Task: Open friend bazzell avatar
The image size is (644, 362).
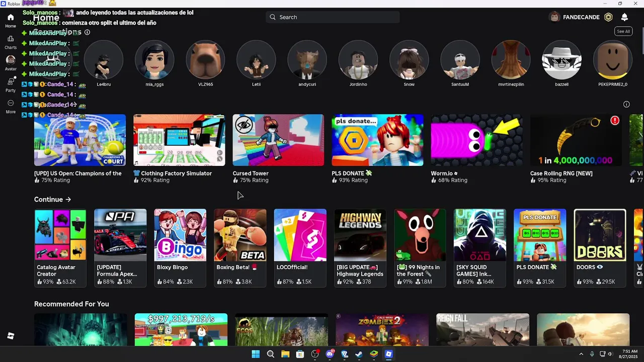Action: coord(561,60)
